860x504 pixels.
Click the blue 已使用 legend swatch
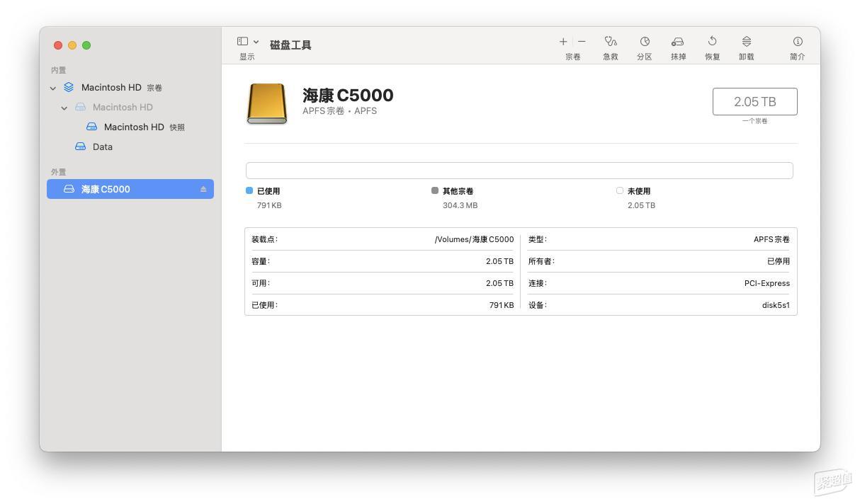pos(249,190)
